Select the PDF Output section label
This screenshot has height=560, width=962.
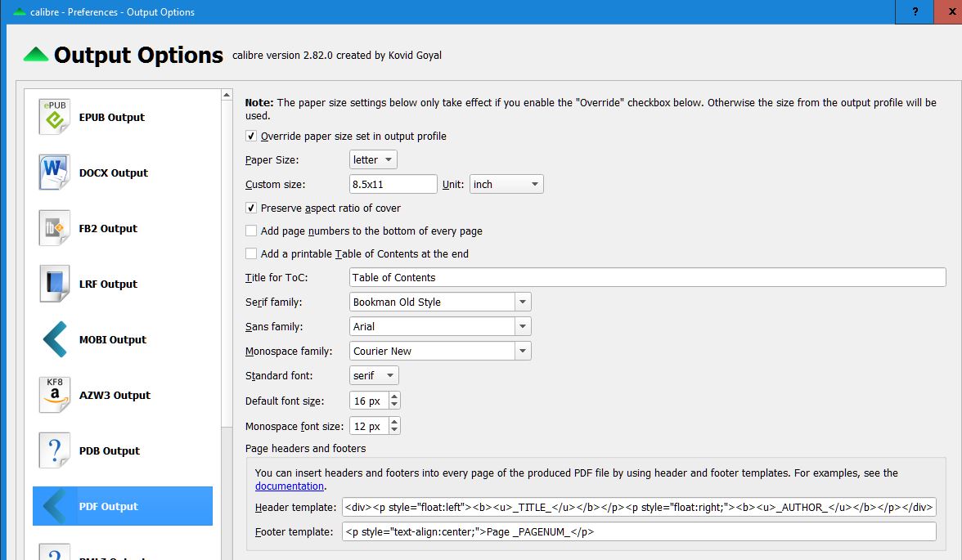pos(109,507)
